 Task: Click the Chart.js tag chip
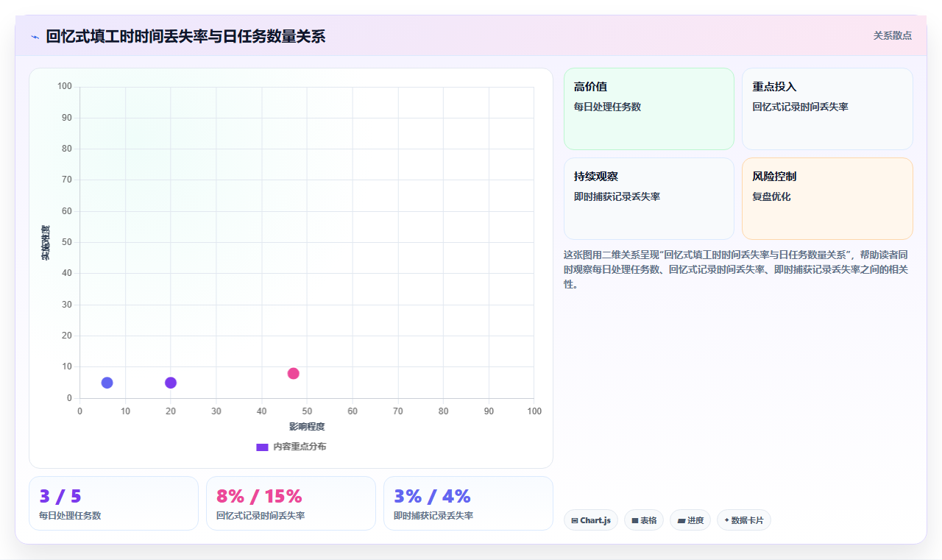click(x=591, y=520)
